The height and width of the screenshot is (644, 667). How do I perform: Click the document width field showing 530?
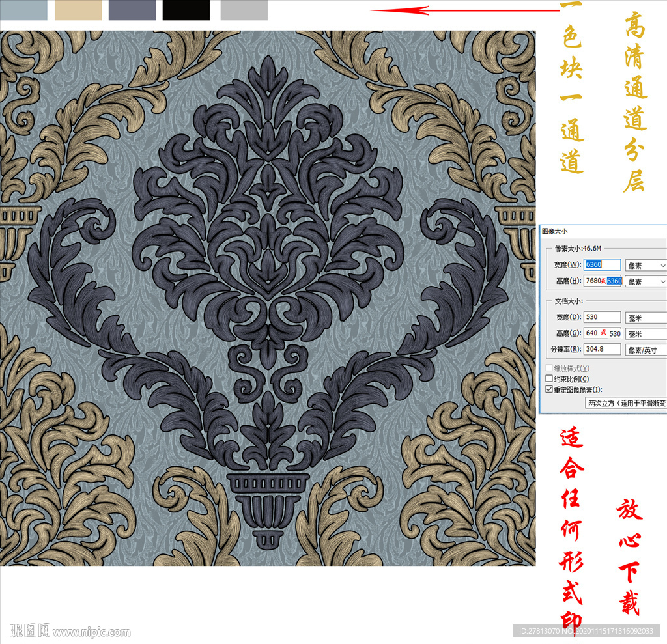(x=602, y=317)
